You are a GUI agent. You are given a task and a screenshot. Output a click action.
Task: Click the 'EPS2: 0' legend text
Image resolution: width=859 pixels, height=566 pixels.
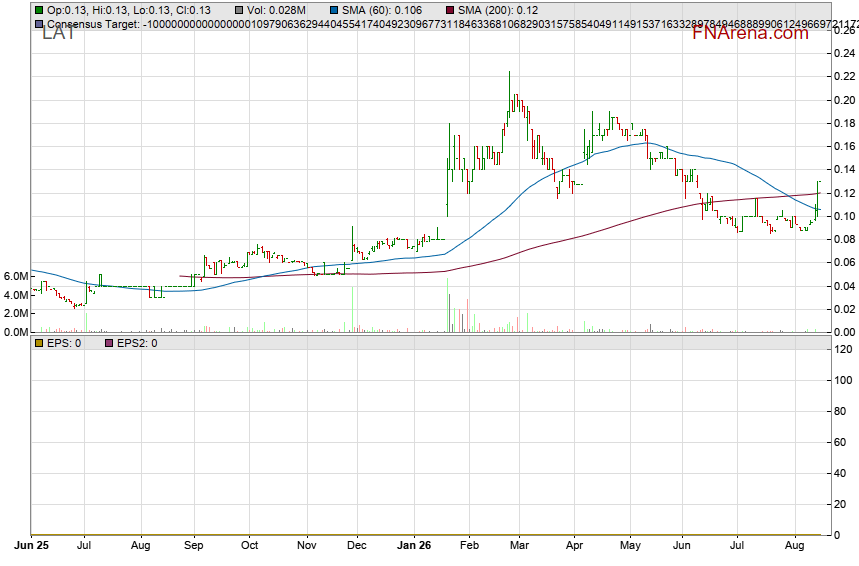(137, 343)
